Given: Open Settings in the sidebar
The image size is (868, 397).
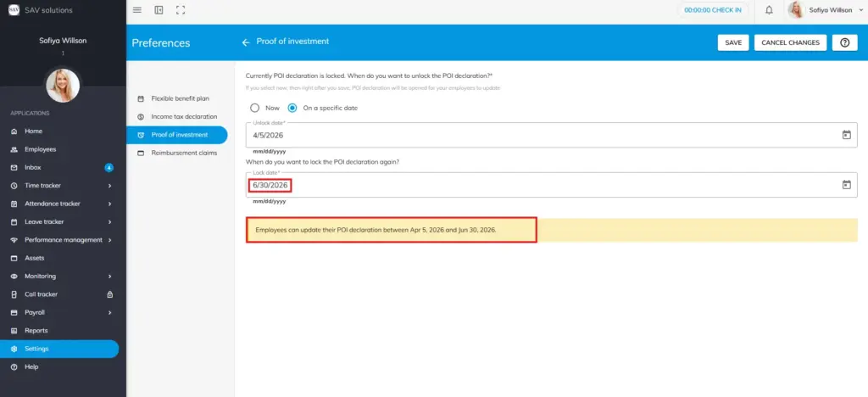Looking at the screenshot, I should 59,349.
